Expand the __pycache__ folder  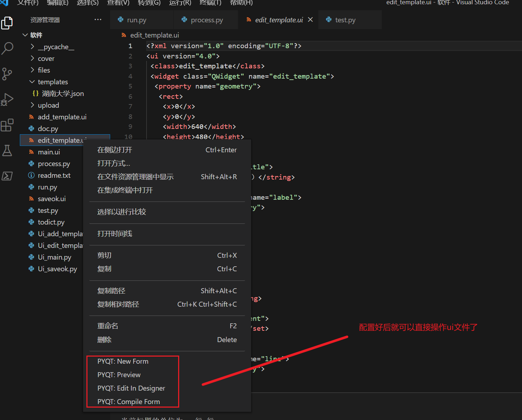(x=32, y=47)
